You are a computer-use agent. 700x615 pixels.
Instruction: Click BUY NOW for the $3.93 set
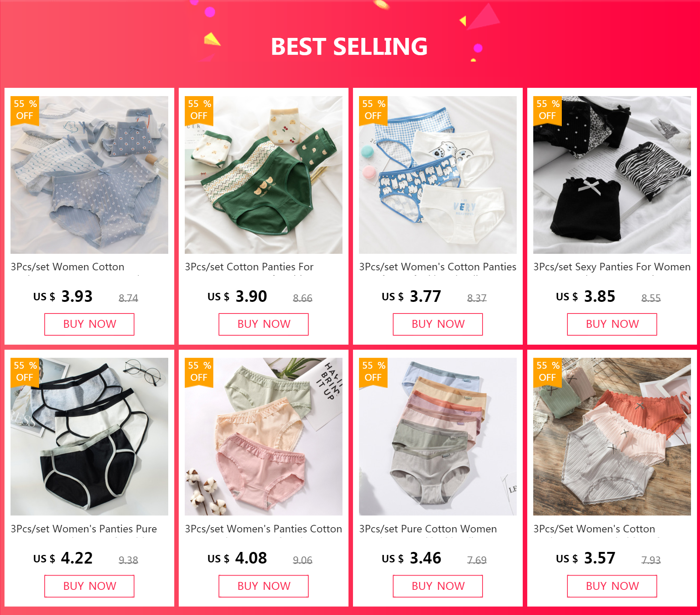pyautogui.click(x=89, y=324)
